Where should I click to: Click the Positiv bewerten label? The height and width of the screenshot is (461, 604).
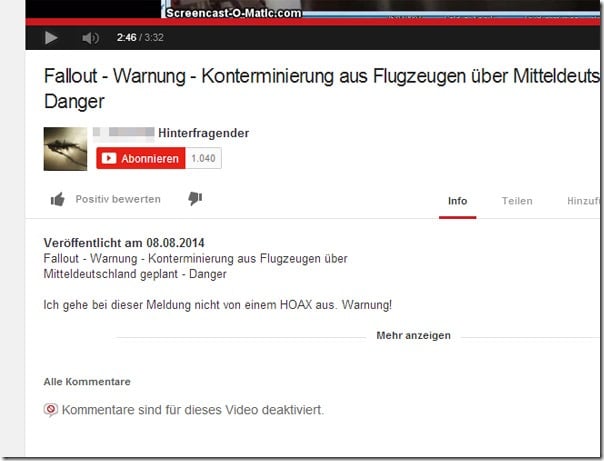pos(118,199)
